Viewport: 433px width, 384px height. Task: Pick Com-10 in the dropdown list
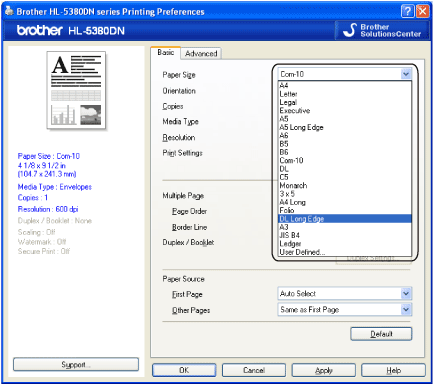345,160
